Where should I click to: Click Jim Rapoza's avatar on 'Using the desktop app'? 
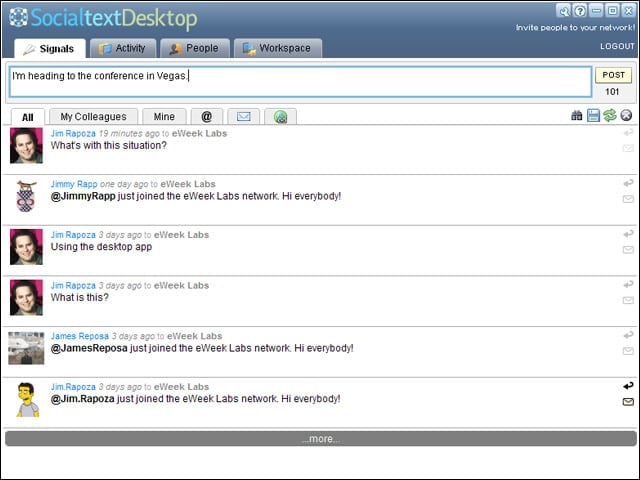pyautogui.click(x=26, y=247)
